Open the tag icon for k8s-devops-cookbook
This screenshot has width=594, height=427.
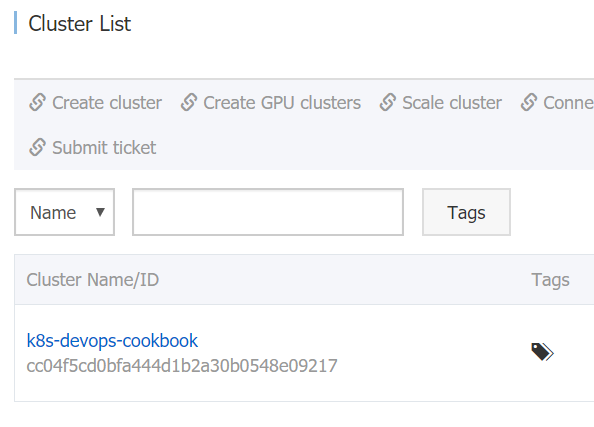(x=542, y=352)
